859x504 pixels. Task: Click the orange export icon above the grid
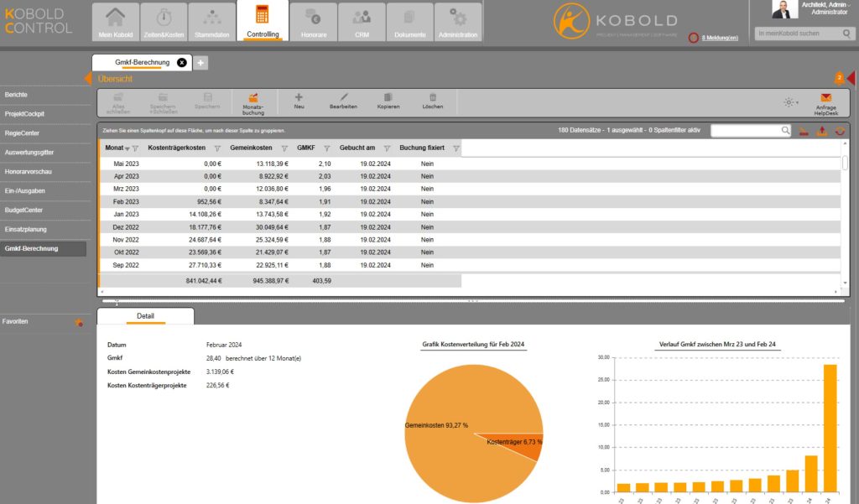(x=822, y=131)
